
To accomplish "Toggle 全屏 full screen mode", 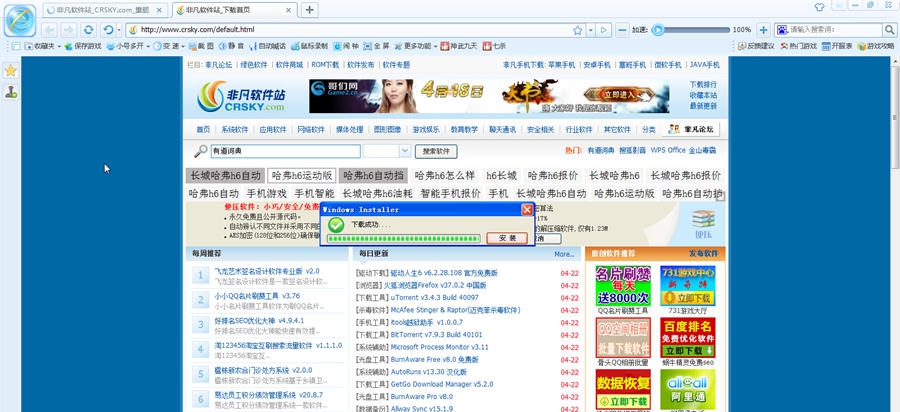I will pyautogui.click(x=377, y=46).
